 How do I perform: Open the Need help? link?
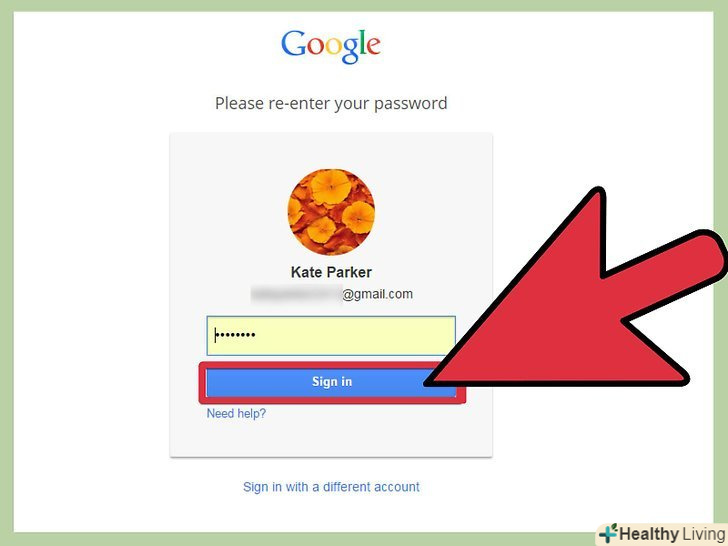pos(236,413)
